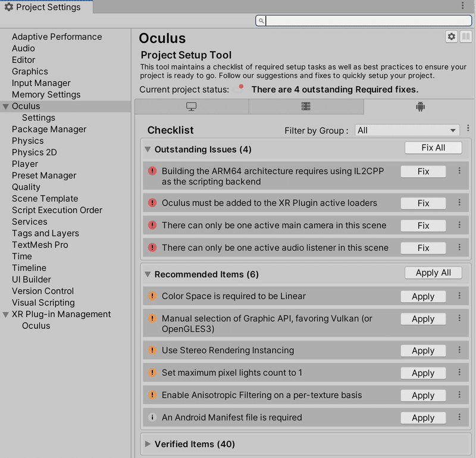Open Audio settings in sidebar
This screenshot has width=476, height=458.
23,48
